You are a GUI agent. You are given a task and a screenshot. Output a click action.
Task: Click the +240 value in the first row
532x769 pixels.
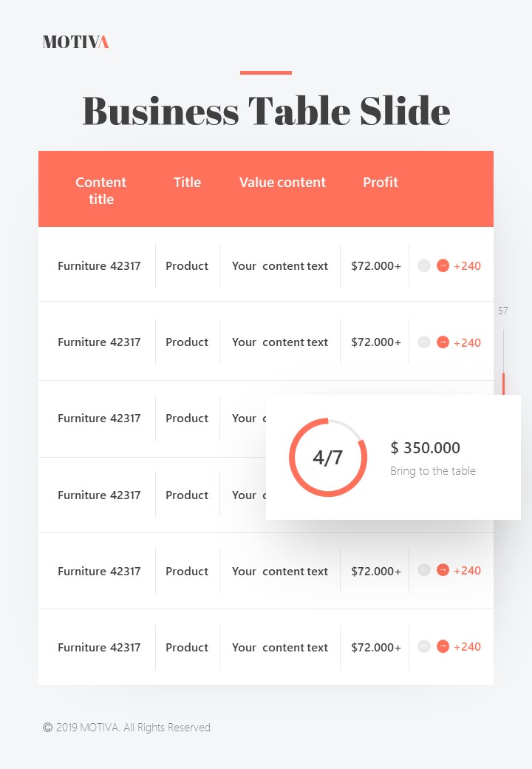467,266
